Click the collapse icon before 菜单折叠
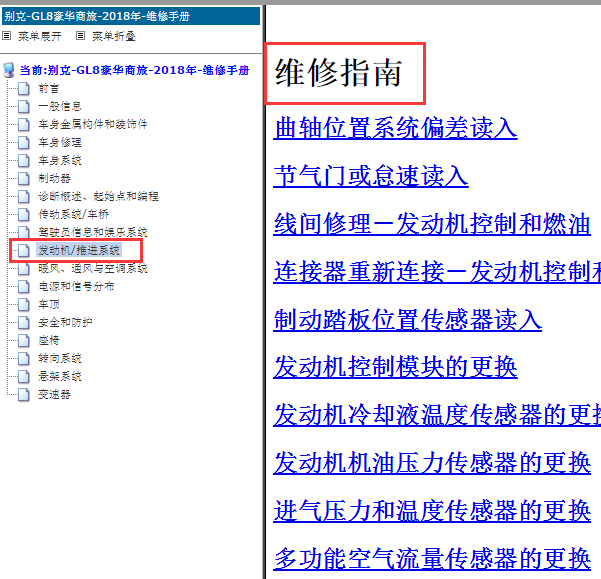Screen dimensions: 601x579 tap(80, 36)
